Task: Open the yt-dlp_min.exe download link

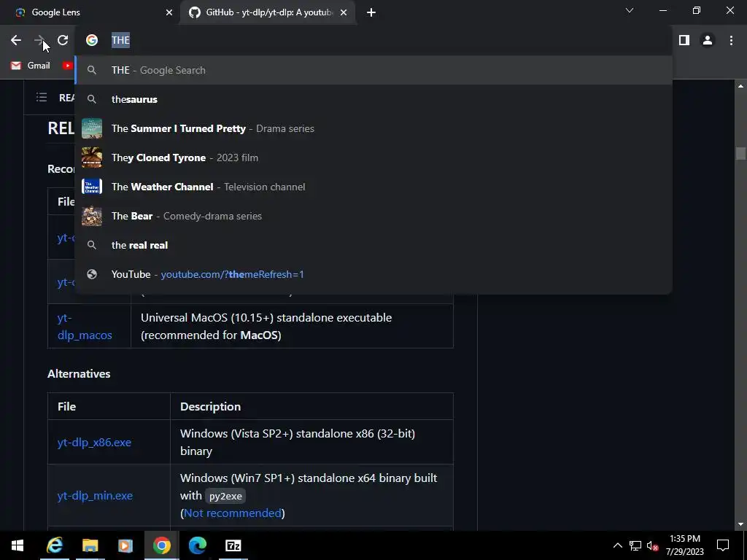Action: (x=95, y=496)
